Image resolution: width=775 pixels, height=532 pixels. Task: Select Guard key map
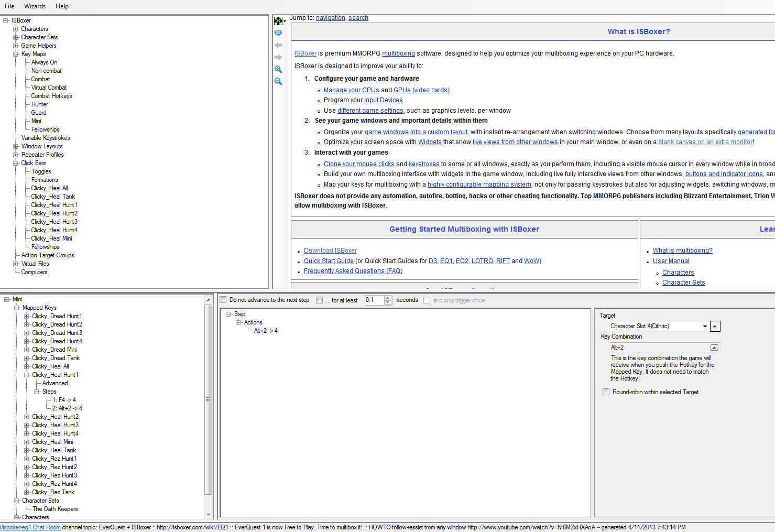point(39,113)
